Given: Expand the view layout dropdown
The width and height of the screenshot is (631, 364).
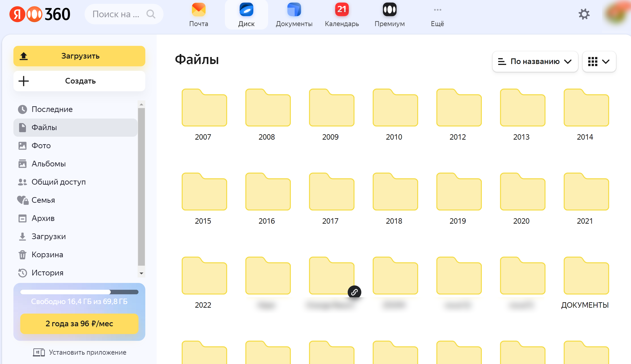Looking at the screenshot, I should coord(598,61).
